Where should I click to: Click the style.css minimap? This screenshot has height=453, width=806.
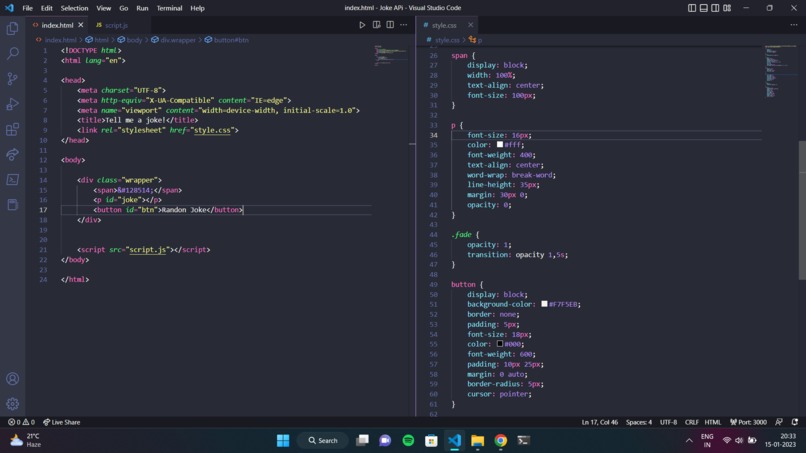click(x=780, y=71)
